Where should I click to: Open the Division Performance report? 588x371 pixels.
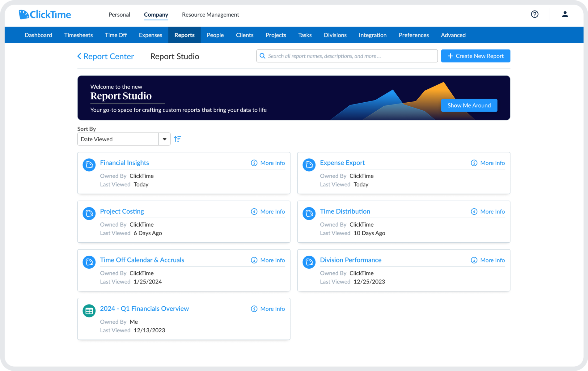[x=351, y=260]
